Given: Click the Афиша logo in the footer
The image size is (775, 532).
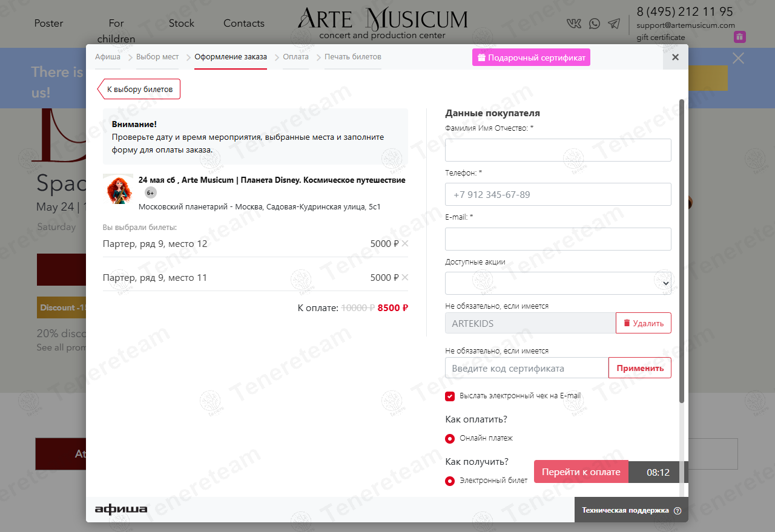Looking at the screenshot, I should click(x=121, y=509).
